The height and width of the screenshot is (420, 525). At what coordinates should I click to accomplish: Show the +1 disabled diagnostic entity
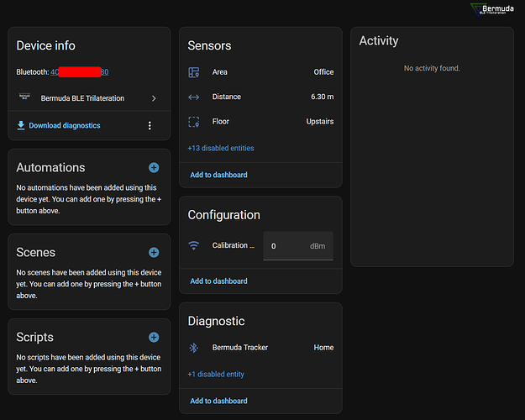(216, 375)
